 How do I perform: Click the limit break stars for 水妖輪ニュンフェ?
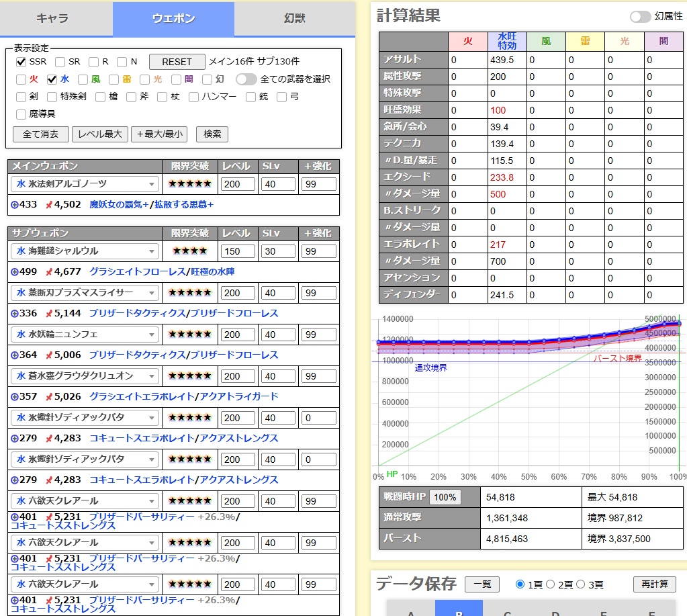[190, 335]
